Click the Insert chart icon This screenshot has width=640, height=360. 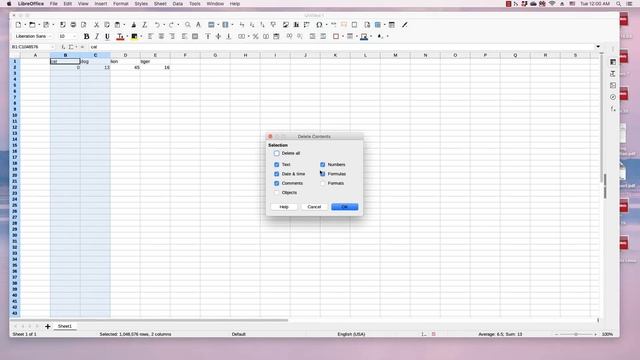296,25
